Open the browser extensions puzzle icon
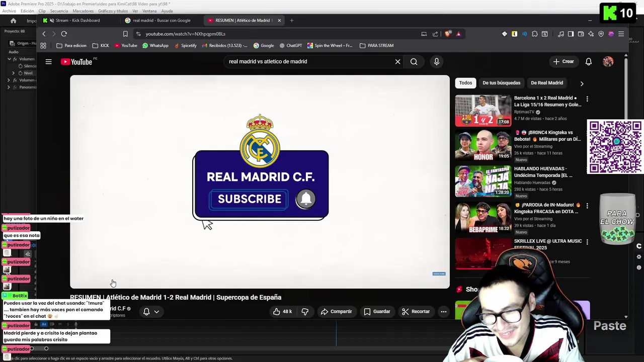The image size is (644, 362). [534, 34]
